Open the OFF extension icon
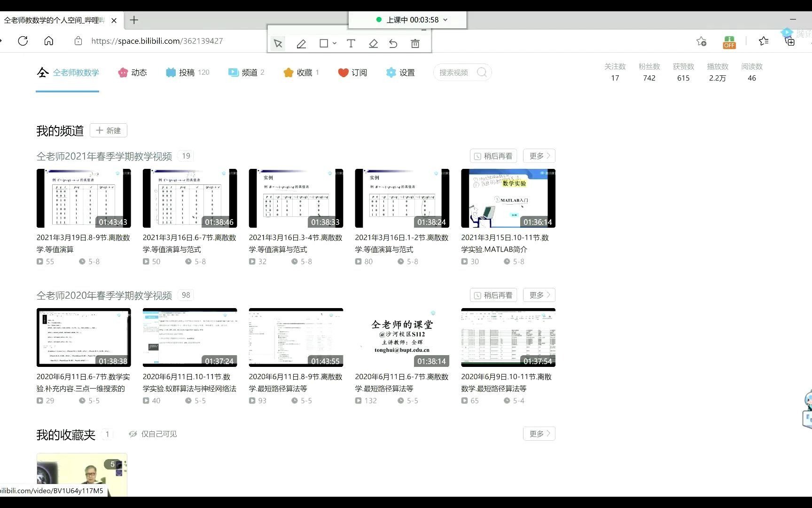Image resolution: width=812 pixels, height=508 pixels. 729,42
